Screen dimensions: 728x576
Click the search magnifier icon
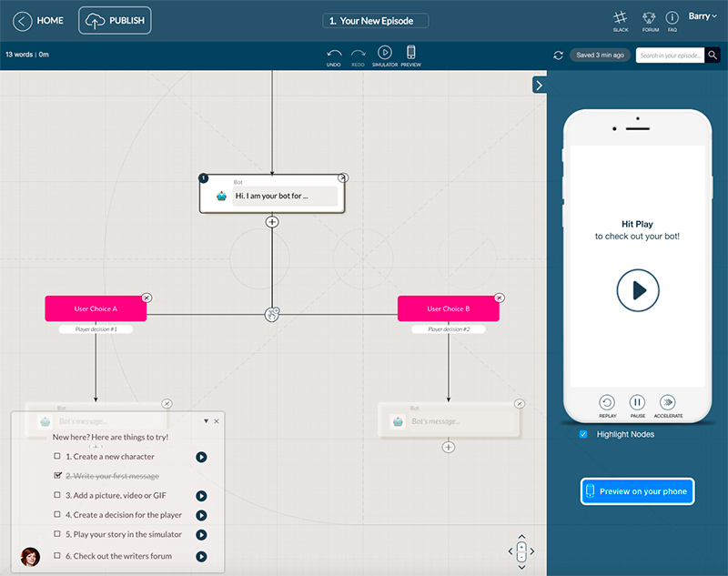point(713,56)
